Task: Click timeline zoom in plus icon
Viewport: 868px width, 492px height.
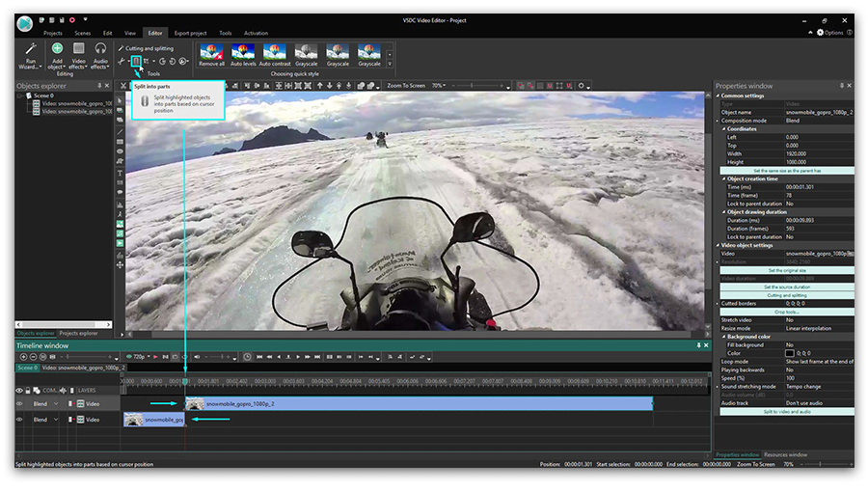Action: click(x=23, y=357)
